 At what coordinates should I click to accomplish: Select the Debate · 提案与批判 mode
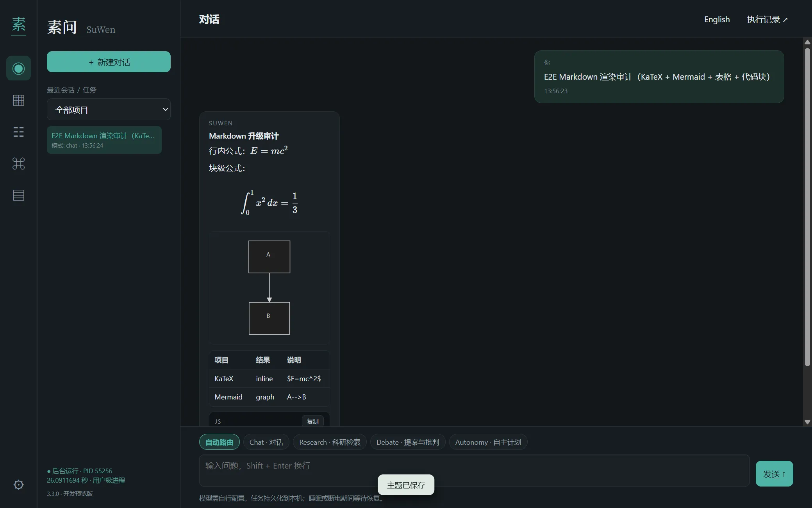[x=408, y=442]
